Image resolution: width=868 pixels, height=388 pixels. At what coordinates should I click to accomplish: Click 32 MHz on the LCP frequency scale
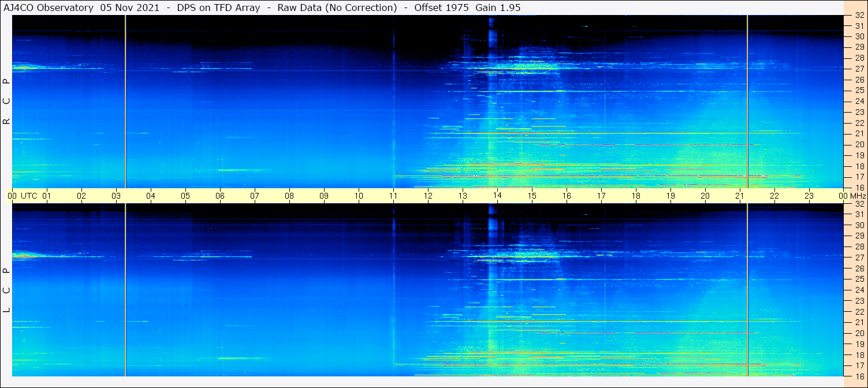pyautogui.click(x=859, y=204)
